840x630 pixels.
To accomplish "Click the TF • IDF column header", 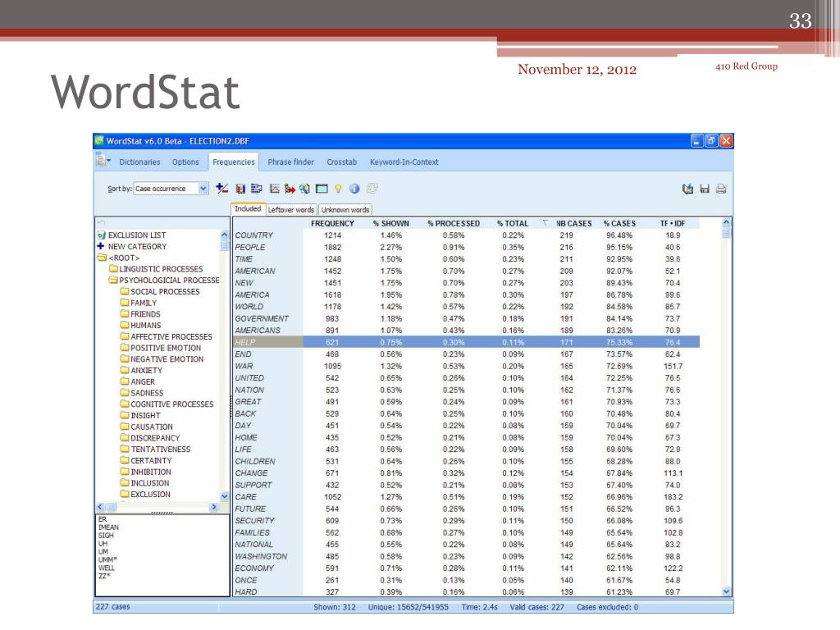I will (673, 223).
